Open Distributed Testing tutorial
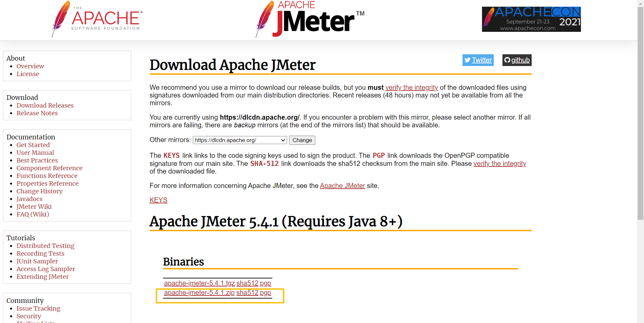Viewport: 644px width, 323px height. tap(46, 246)
